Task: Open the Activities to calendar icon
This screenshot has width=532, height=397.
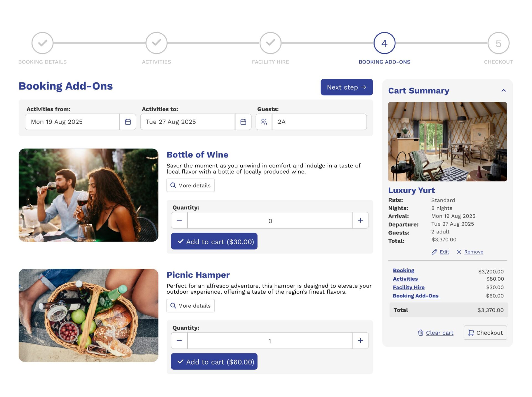Action: point(243,122)
